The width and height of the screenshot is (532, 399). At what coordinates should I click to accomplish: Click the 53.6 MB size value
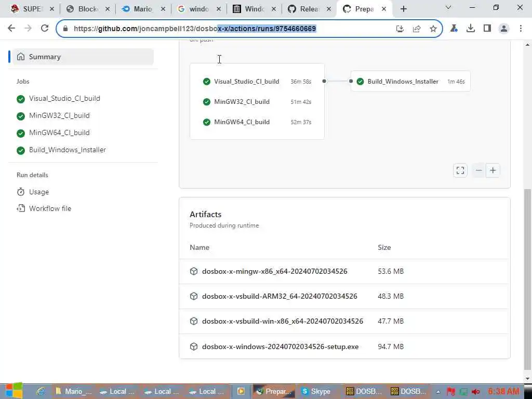click(x=391, y=271)
